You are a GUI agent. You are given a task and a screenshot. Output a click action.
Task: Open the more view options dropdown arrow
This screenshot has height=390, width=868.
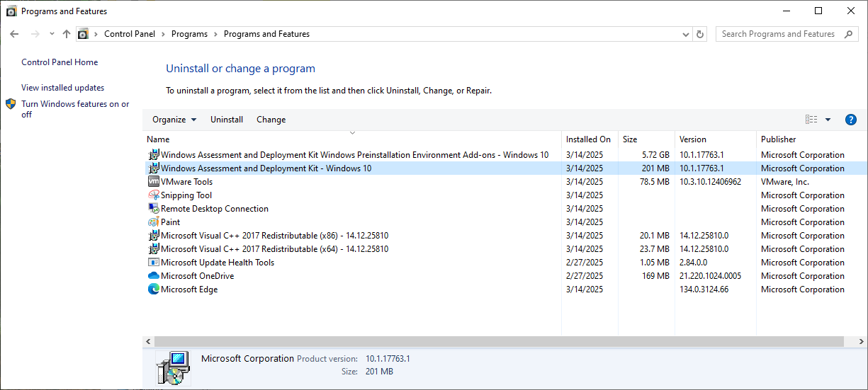828,120
